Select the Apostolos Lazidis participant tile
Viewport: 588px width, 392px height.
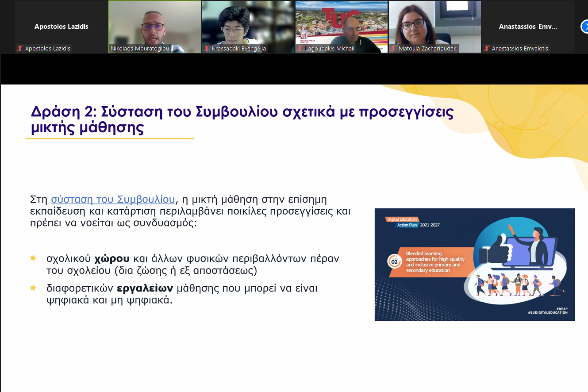point(61,27)
